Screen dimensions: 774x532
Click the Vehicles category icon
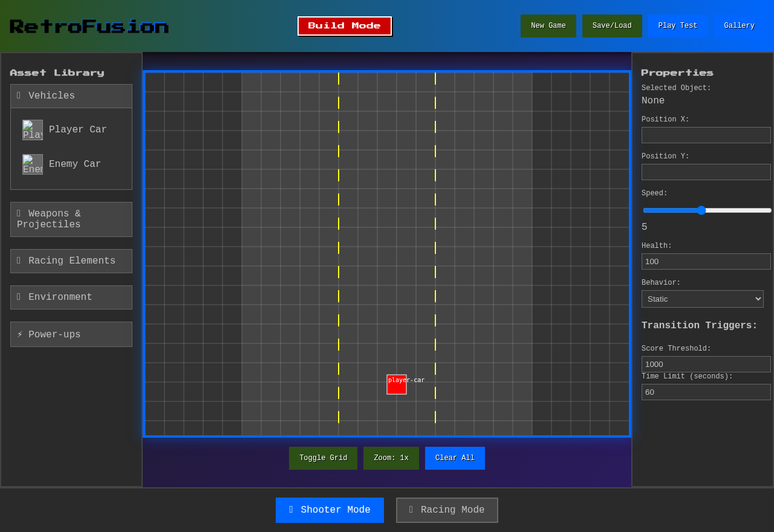point(19,96)
